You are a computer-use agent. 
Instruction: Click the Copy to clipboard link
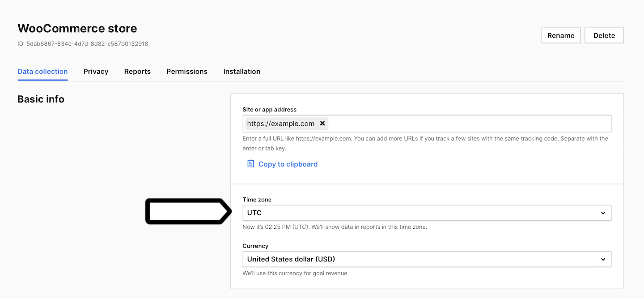pos(288,164)
